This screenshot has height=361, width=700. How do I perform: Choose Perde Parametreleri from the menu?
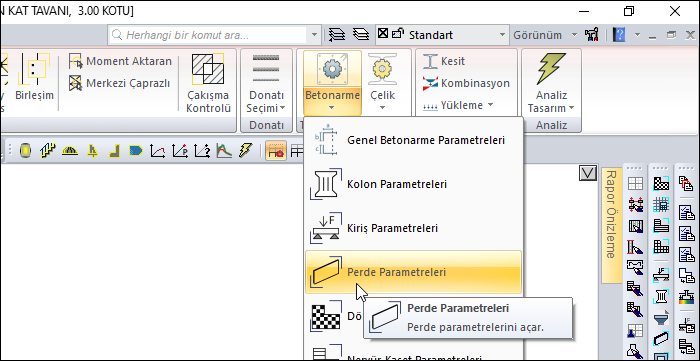(x=413, y=272)
